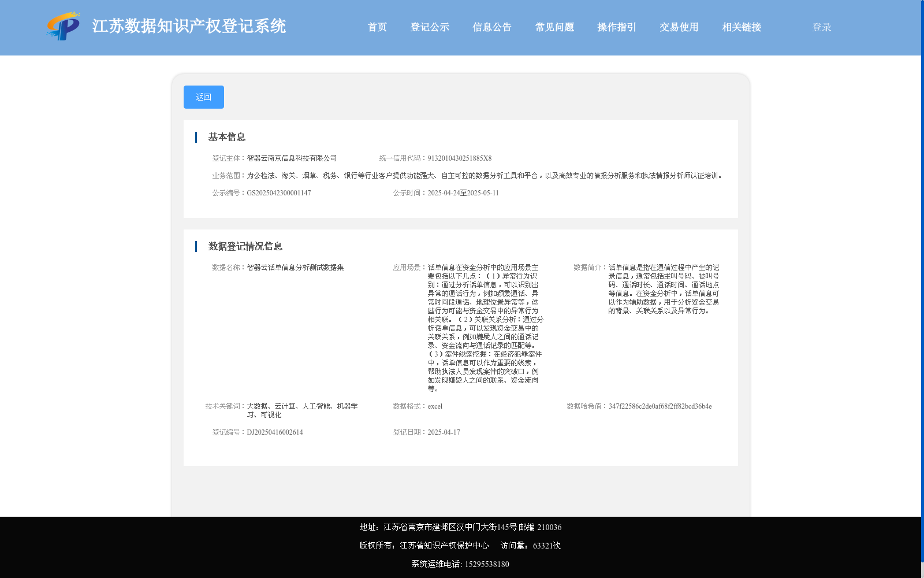924x578 pixels.
Task: Select data name 智器云话单信息分析测试数据集
Action: point(295,268)
